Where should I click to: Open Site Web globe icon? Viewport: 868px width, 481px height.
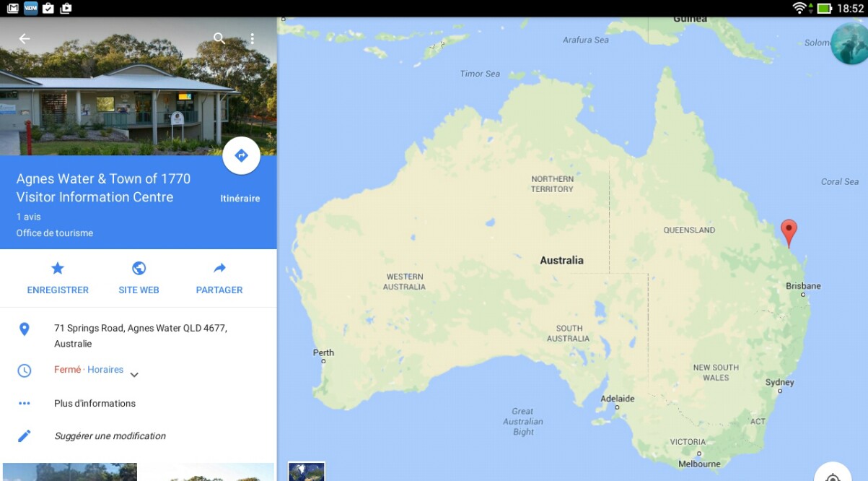click(139, 278)
